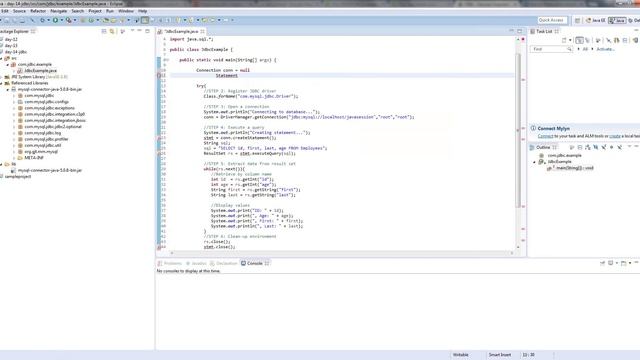Toggle Hide Static Members in Outline

click(x=604, y=147)
